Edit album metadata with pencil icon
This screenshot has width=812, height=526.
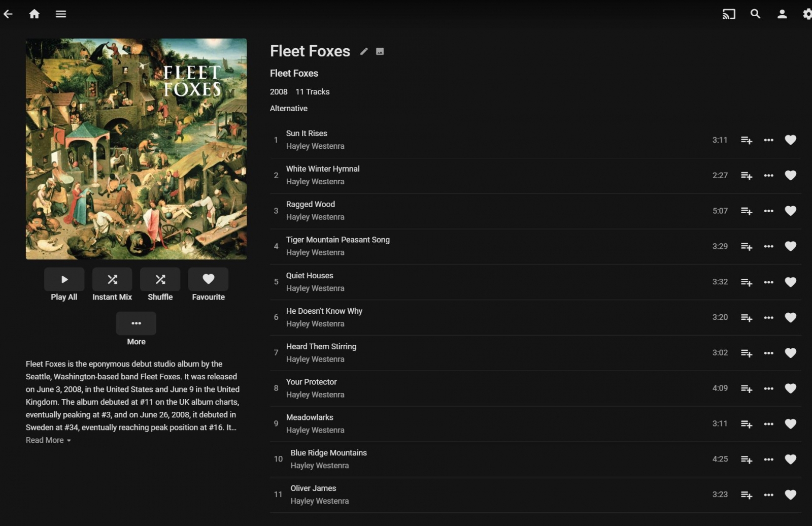[x=364, y=51]
